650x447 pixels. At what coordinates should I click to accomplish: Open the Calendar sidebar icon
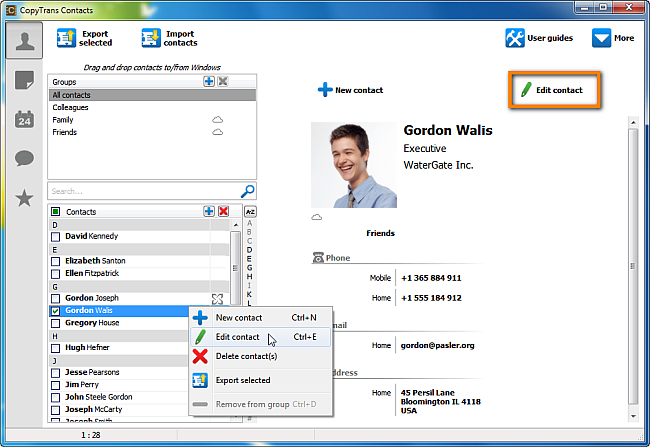click(24, 119)
